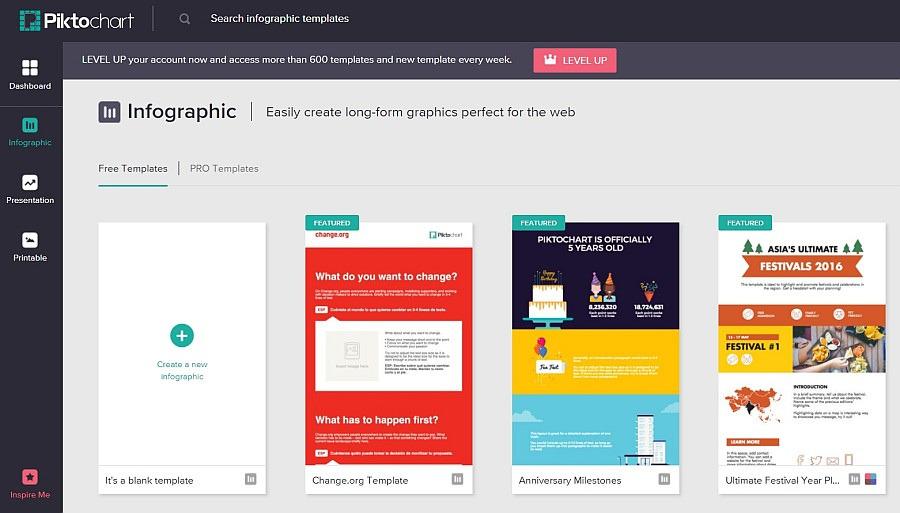Viewport: 900px width, 513px height.
Task: Open the Change.org Template thumbnail
Action: (389, 344)
